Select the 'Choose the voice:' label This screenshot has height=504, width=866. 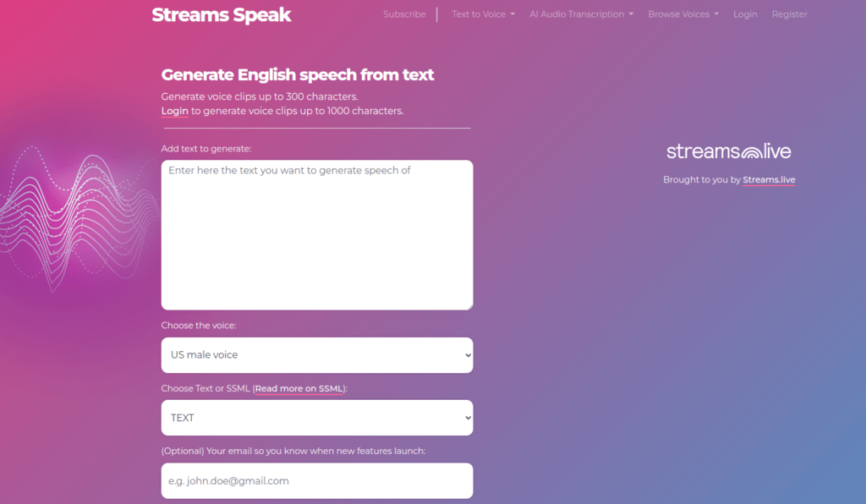(199, 326)
